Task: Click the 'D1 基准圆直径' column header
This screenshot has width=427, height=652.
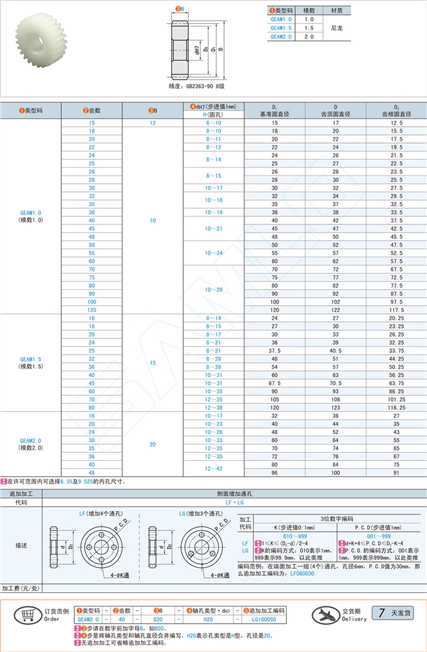Action: [x=275, y=111]
